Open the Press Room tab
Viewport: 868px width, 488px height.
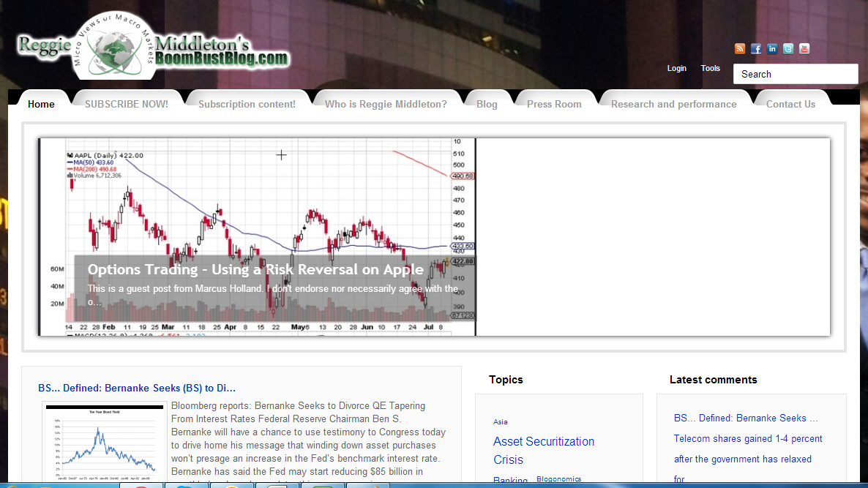coord(554,104)
